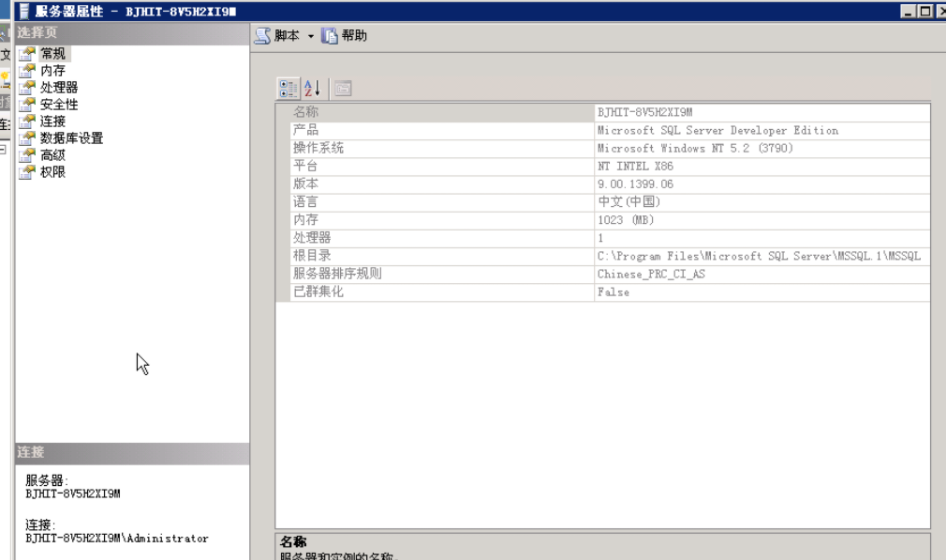This screenshot has width=946, height=560.
Task: Click the 连接 section header
Action: pos(132,452)
